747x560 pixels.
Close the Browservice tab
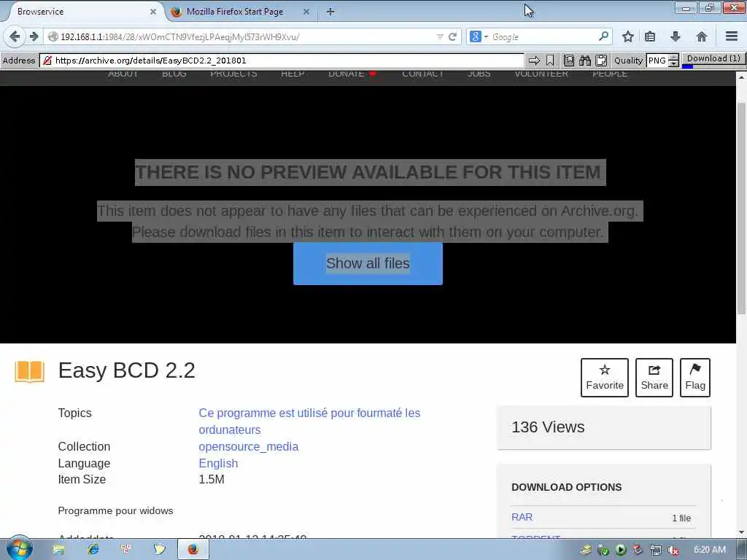(153, 12)
